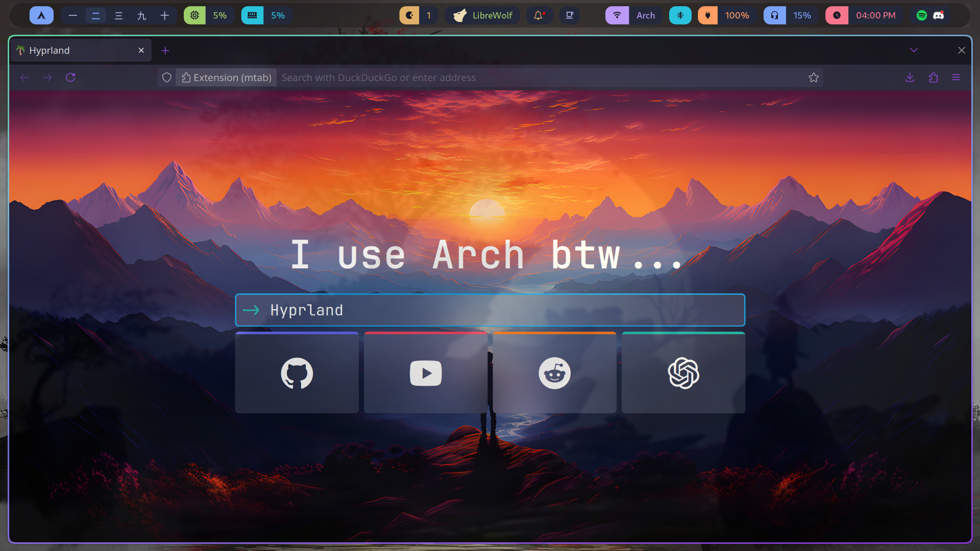Expand the list all tabs chevron
This screenshot has height=551, width=980.
[914, 50]
